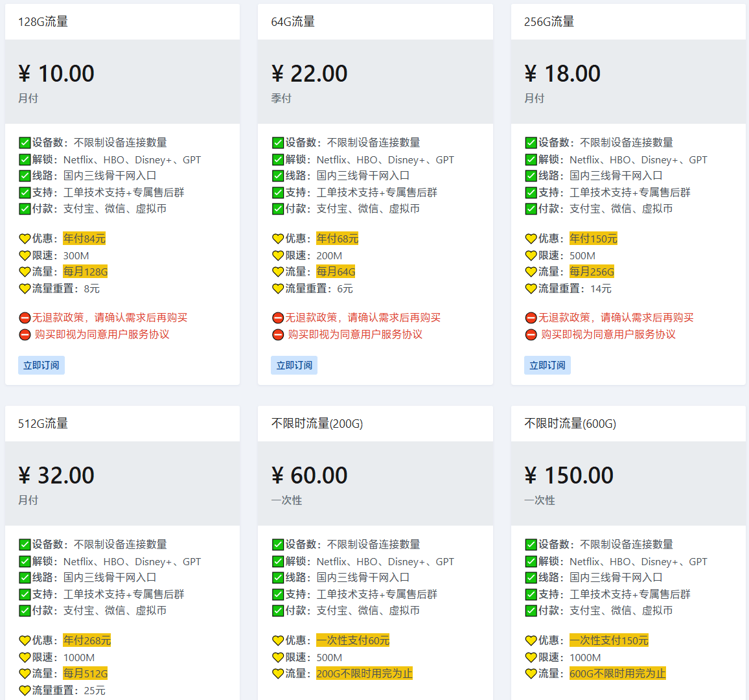Click yellow heart icon beside 流量重置 25元
The image size is (749, 700).
pos(25,691)
